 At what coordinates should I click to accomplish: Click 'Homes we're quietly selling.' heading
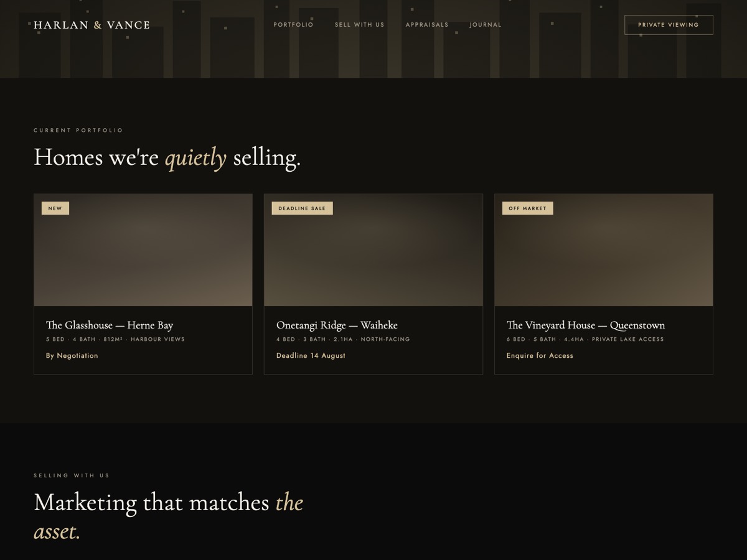(167, 157)
